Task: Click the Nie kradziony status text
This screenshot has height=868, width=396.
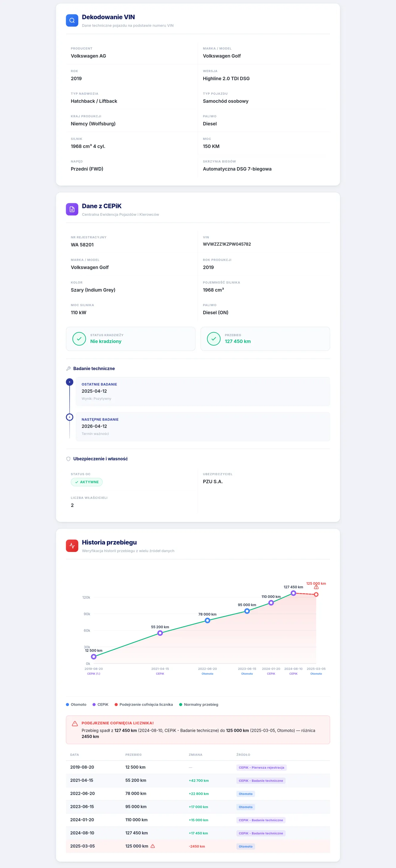Action: click(x=106, y=341)
